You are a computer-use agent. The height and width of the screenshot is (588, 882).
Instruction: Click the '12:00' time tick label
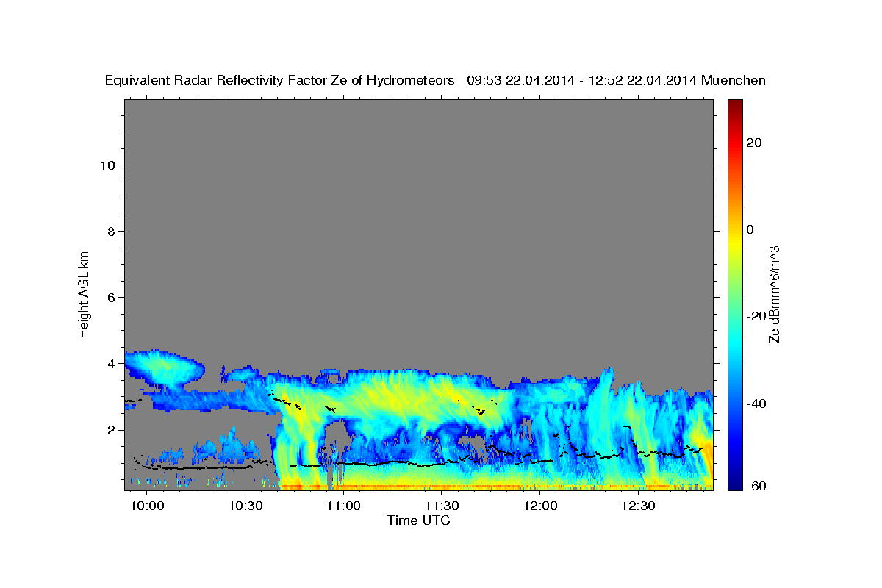[539, 506]
